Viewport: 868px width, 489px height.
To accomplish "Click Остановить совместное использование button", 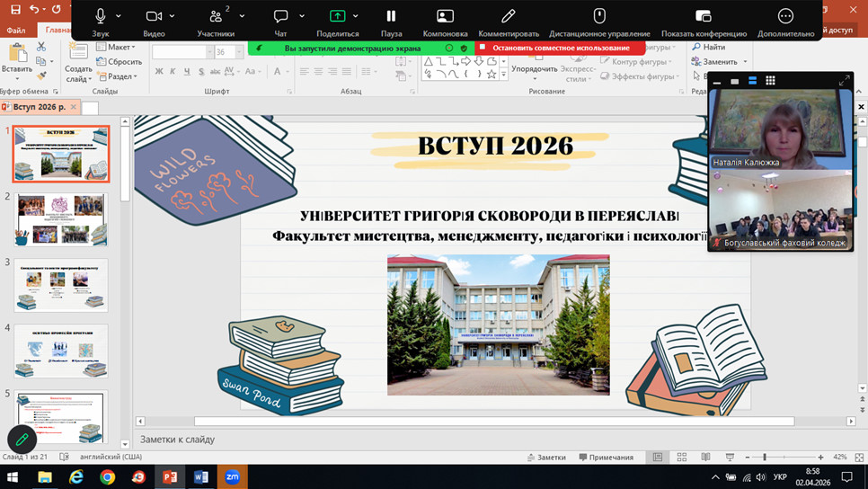I will [560, 48].
